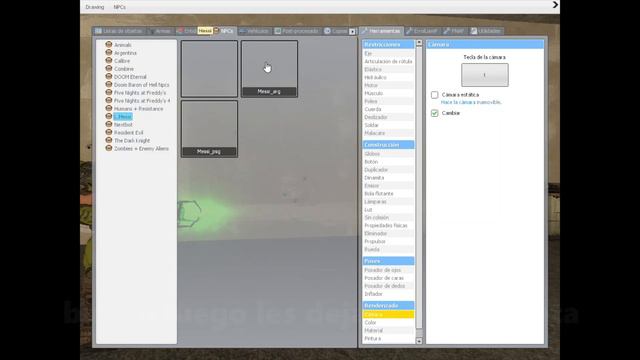Spawn the Messi_psg NPC thumbnail
Screen dimensions: 640x360
click(209, 129)
